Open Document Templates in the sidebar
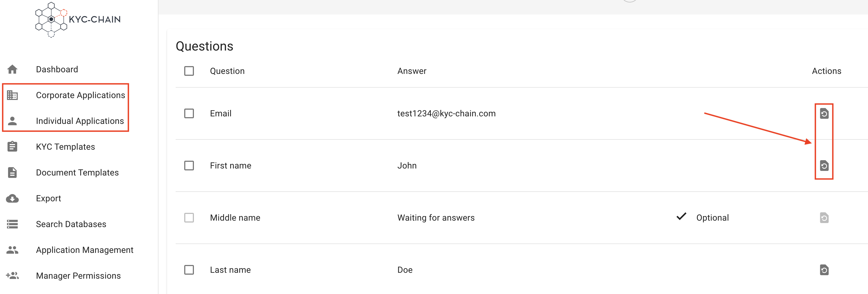 (x=77, y=172)
